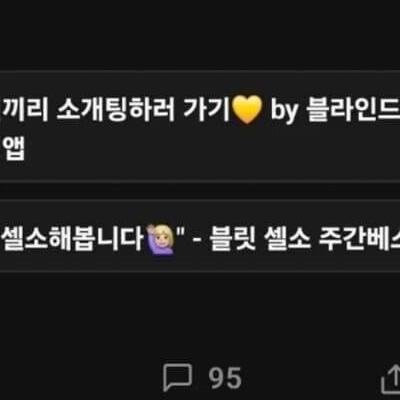This screenshot has height=400, width=400.
Task: Click the '끼리' text at card start
Action: click(23, 110)
